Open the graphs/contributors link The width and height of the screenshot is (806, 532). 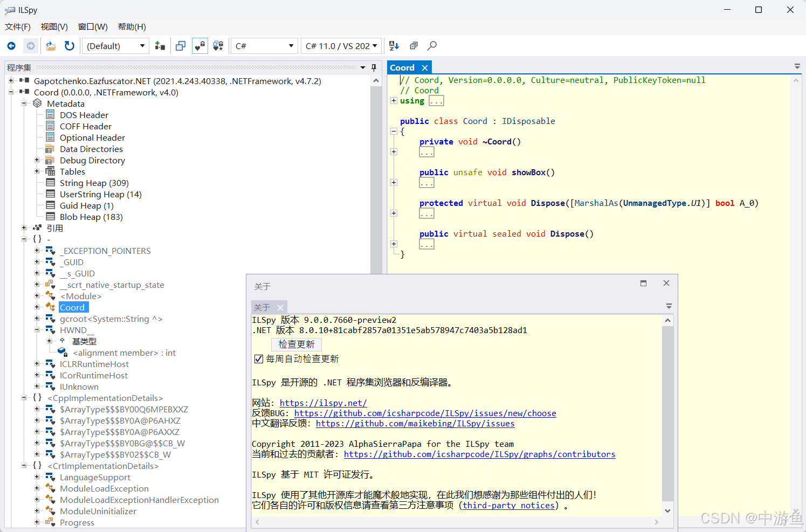coord(479,454)
